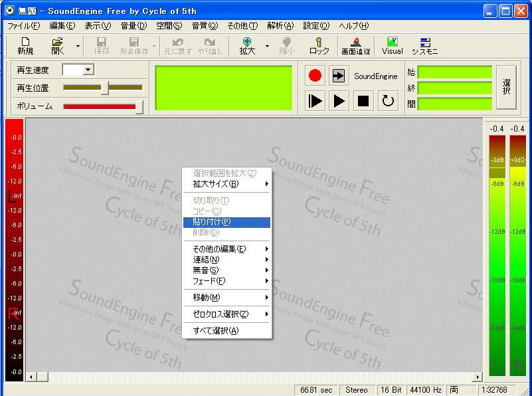
Task: Open the 音量(D) menu
Action: pos(133,26)
